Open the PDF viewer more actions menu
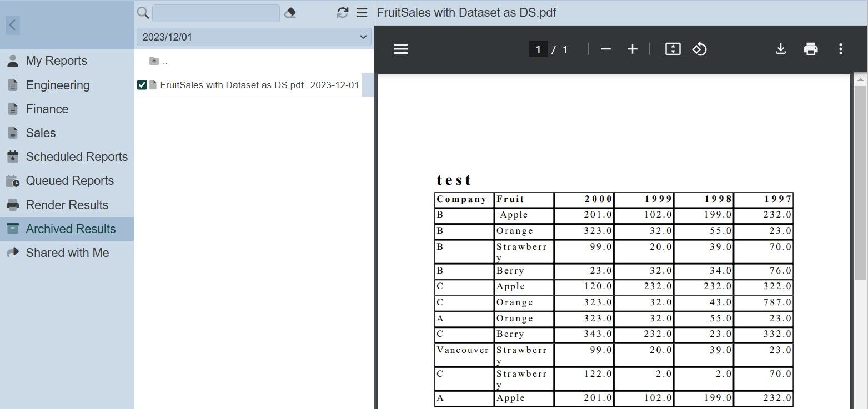The width and height of the screenshot is (868, 409). [x=841, y=49]
